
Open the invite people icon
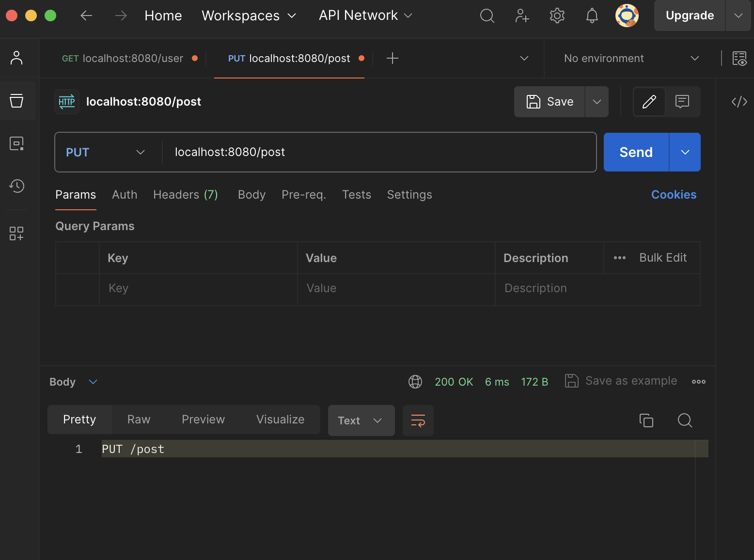click(522, 16)
